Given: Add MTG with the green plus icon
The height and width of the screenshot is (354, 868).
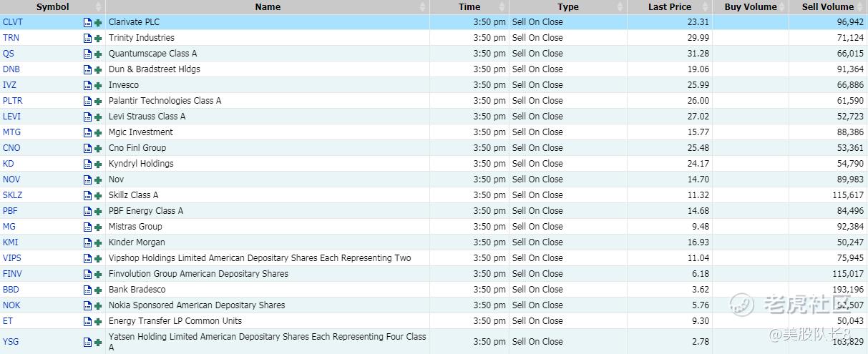Looking at the screenshot, I should click(x=98, y=133).
